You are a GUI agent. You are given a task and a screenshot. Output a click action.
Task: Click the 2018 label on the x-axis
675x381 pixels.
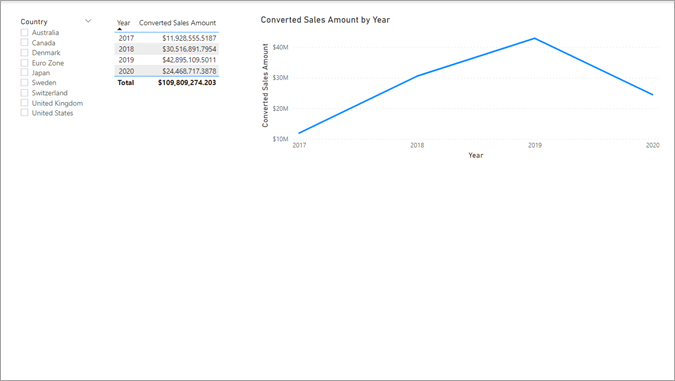(417, 146)
